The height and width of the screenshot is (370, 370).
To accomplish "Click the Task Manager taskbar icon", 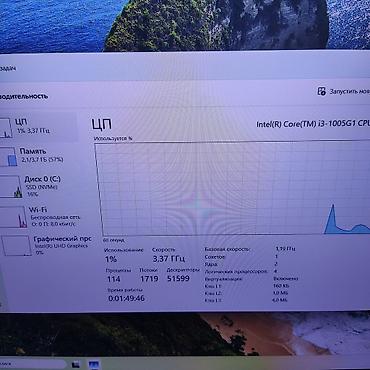I will coord(94,364).
